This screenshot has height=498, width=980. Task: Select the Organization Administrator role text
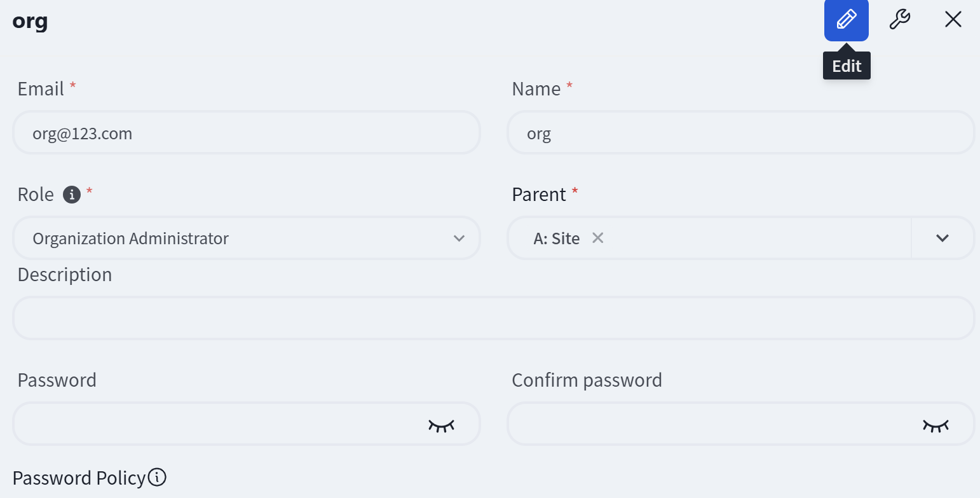(x=130, y=239)
